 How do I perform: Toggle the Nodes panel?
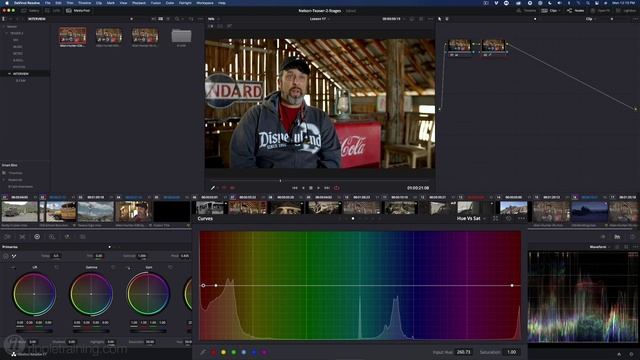pos(576,11)
